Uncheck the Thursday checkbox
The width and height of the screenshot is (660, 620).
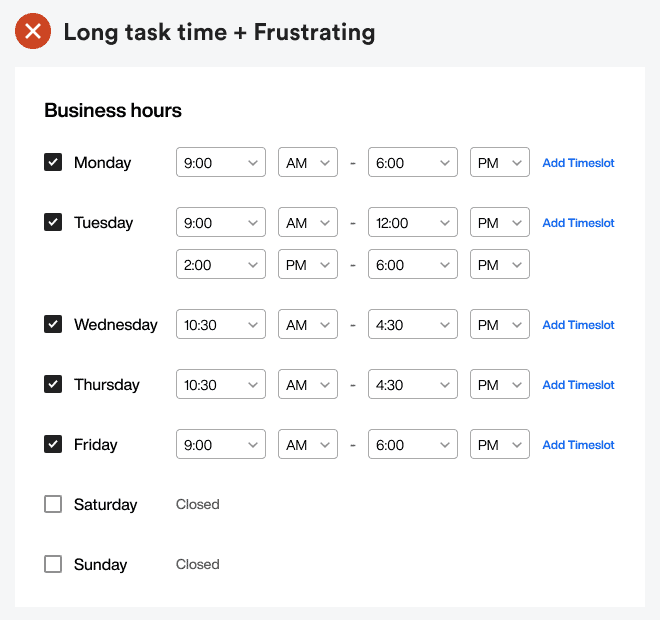click(x=53, y=384)
